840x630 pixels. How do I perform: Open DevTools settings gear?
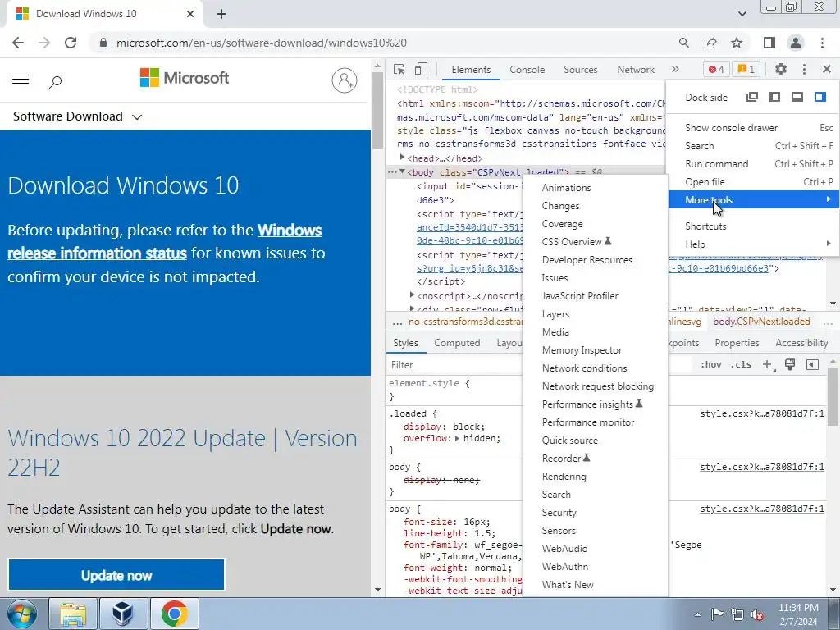pyautogui.click(x=781, y=69)
